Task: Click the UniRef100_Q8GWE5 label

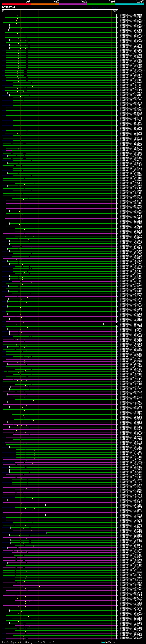Action: tap(131, 75)
